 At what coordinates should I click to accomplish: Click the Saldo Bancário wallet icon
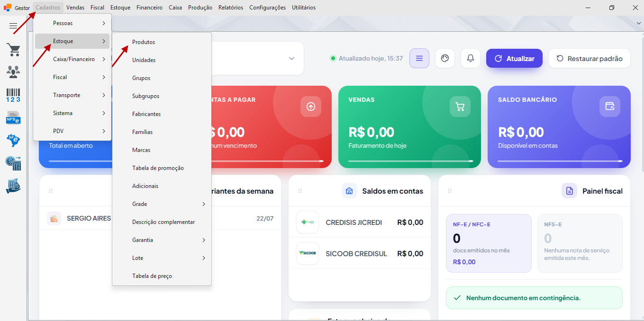point(610,107)
